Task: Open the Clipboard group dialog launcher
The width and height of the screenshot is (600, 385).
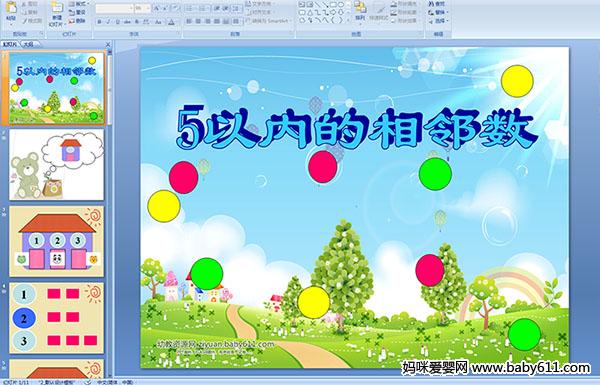Action: pyautogui.click(x=41, y=34)
